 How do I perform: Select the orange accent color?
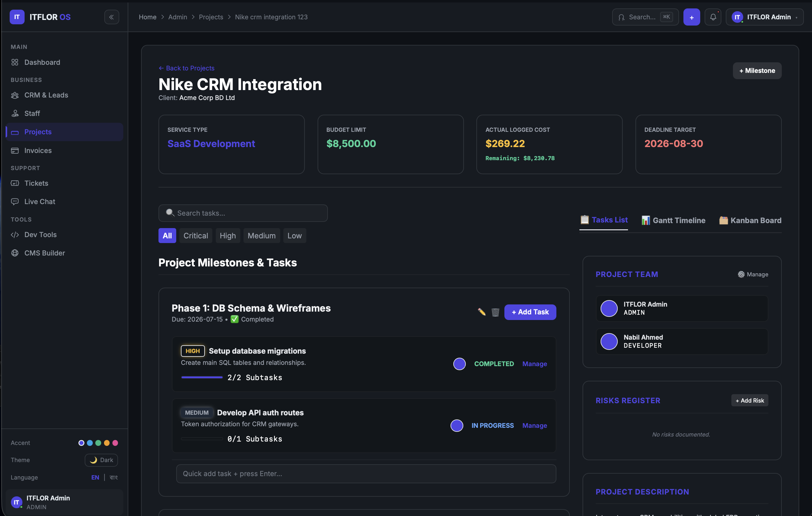tap(106, 443)
